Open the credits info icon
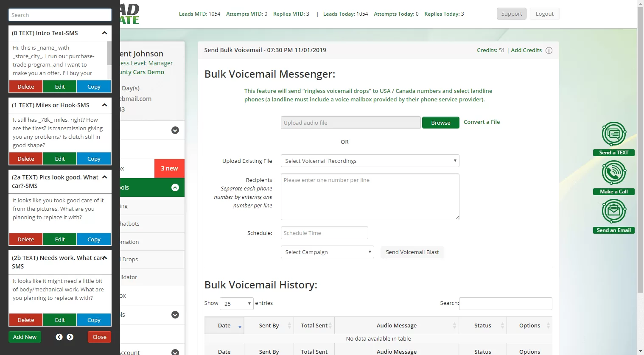Viewport: 644px width, 355px height. 549,50
